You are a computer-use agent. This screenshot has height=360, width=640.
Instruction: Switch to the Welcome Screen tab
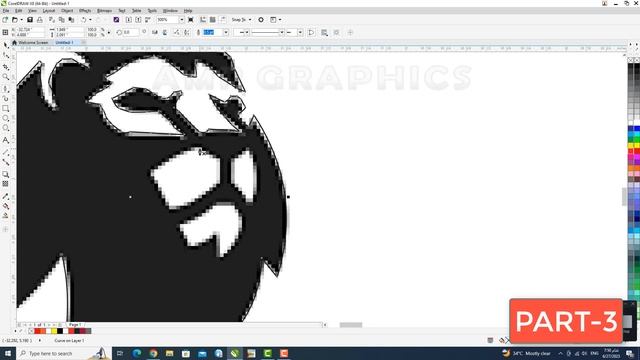coord(30,42)
